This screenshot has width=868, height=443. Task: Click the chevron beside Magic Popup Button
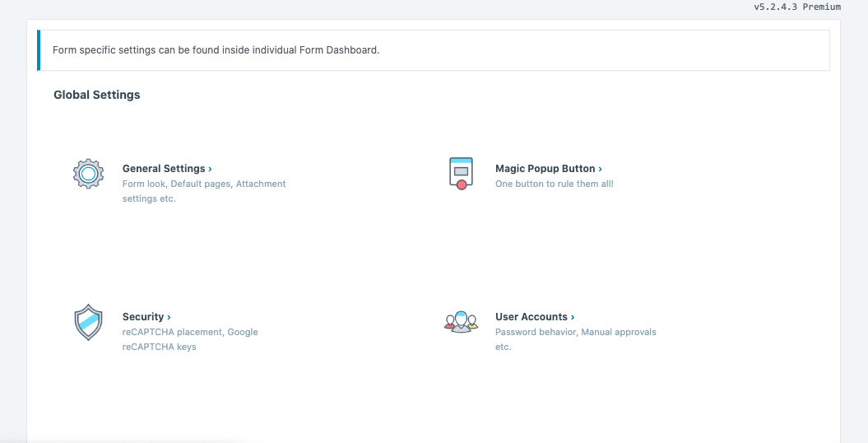click(x=601, y=169)
